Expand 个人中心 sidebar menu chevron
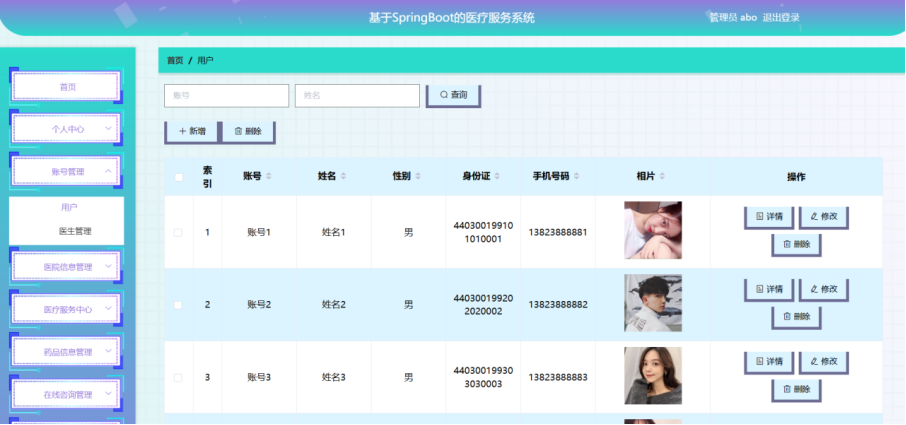The width and height of the screenshot is (906, 425). tap(108, 129)
